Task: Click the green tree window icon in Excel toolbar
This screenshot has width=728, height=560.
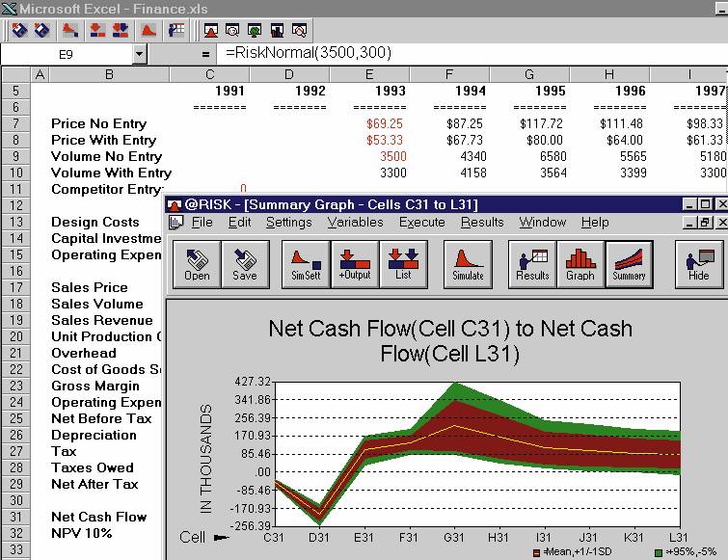Action: pyautogui.click(x=255, y=31)
